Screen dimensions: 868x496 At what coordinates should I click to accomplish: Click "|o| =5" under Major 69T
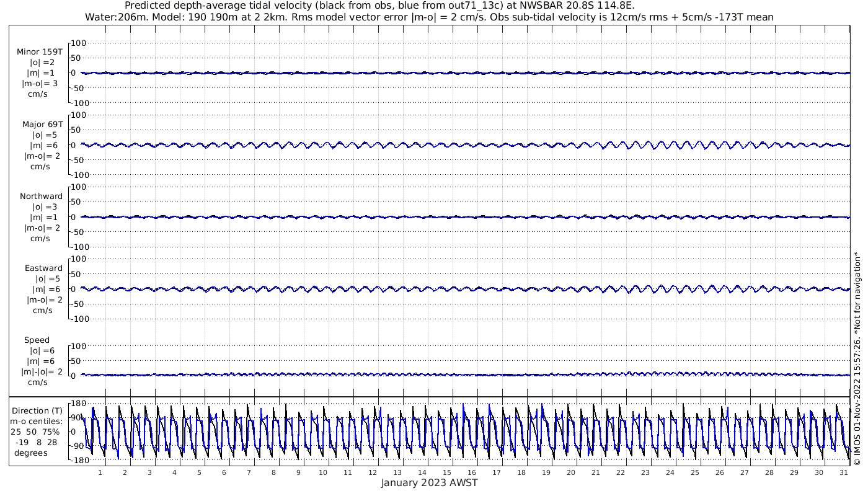[x=46, y=135]
